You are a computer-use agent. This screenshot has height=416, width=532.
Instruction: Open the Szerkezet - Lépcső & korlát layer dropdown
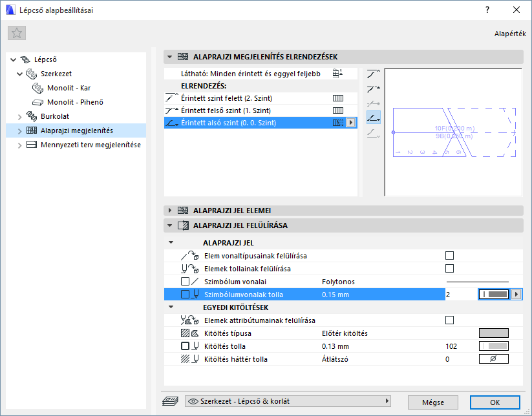tap(288, 401)
